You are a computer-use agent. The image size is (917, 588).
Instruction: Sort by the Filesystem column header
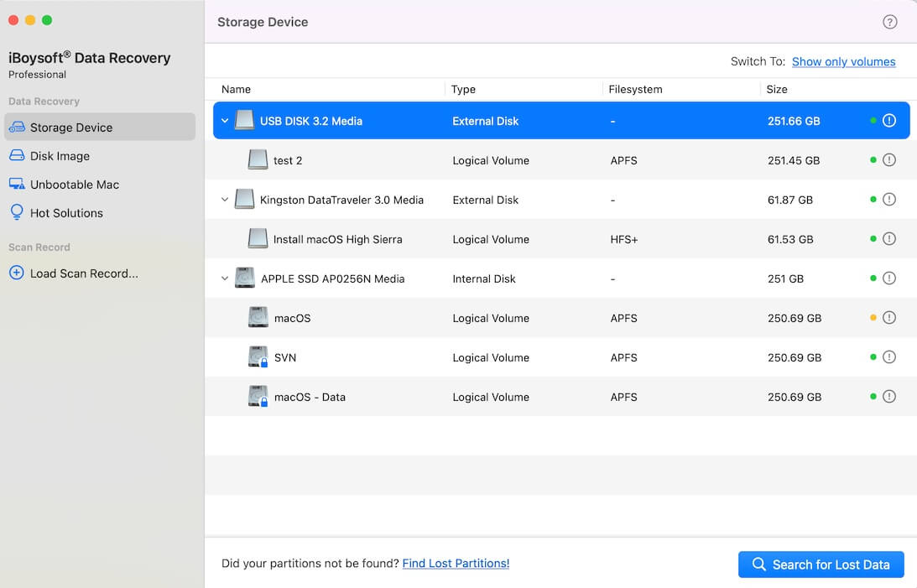click(635, 89)
